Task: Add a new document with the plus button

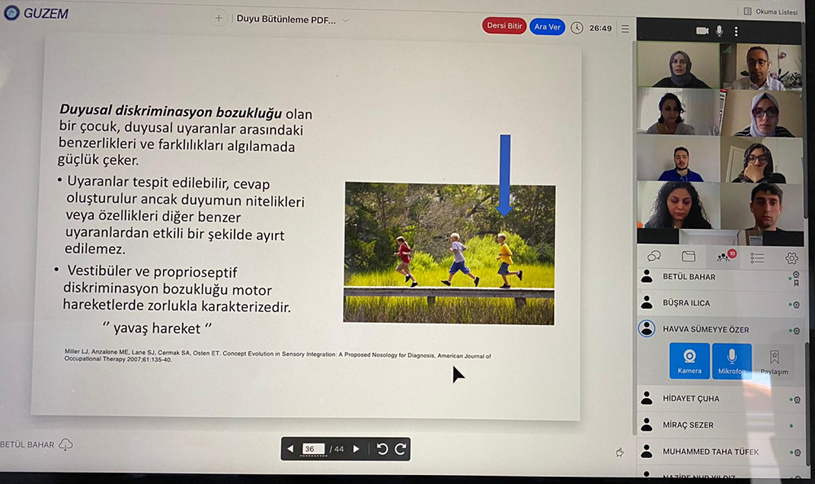Action: click(218, 19)
